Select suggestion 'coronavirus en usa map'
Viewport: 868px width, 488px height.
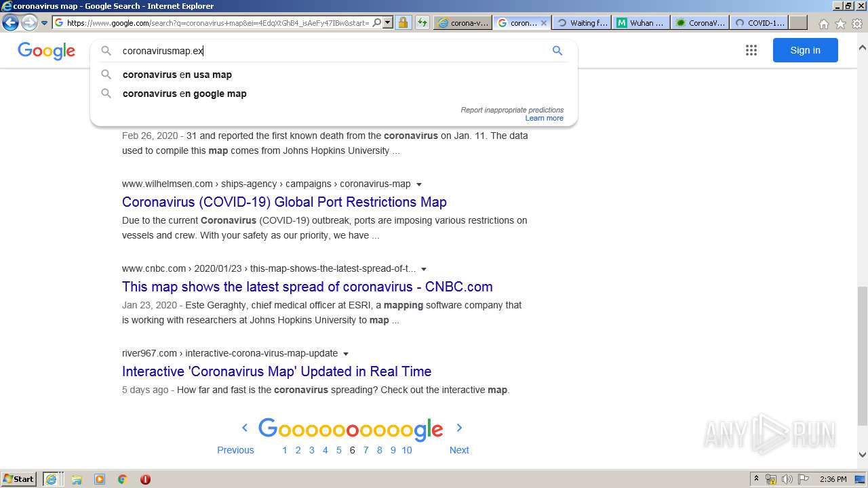point(177,75)
